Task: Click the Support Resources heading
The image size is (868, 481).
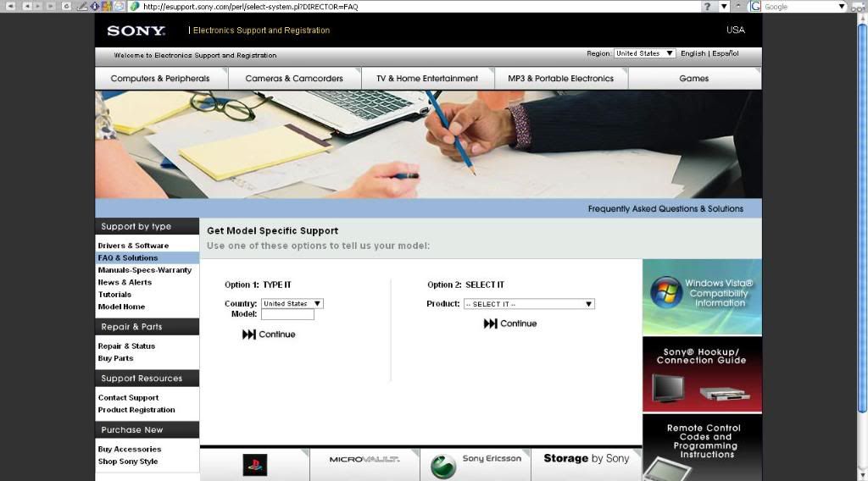Action: pos(142,379)
